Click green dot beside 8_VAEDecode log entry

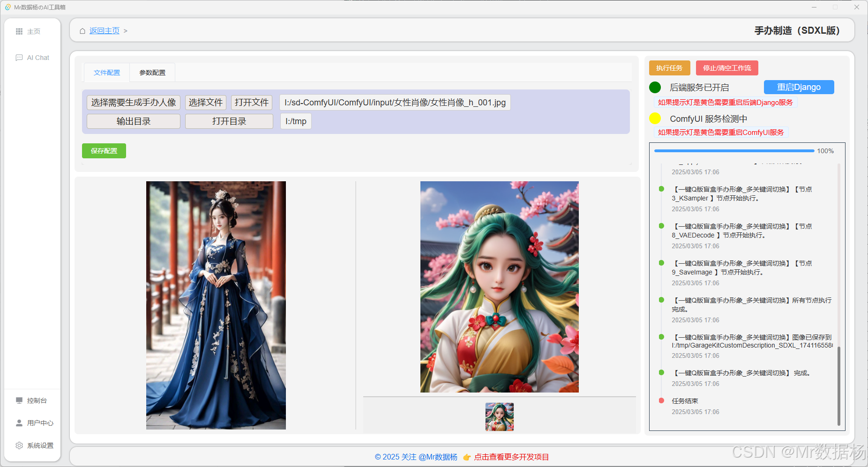pos(661,226)
